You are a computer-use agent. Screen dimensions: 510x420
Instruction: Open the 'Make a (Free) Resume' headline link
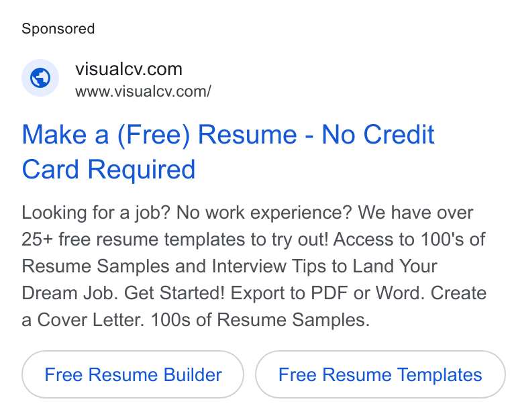pyautogui.click(x=228, y=152)
